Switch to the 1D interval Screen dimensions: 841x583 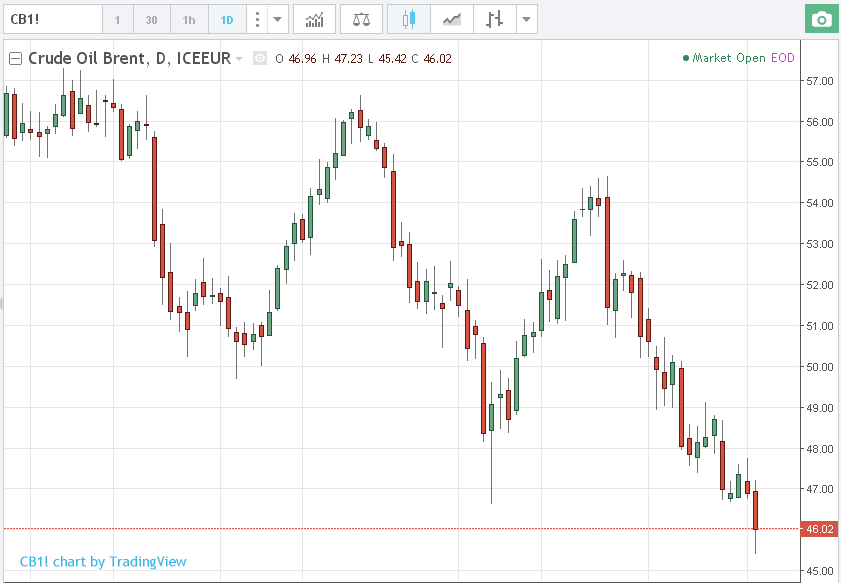point(227,19)
